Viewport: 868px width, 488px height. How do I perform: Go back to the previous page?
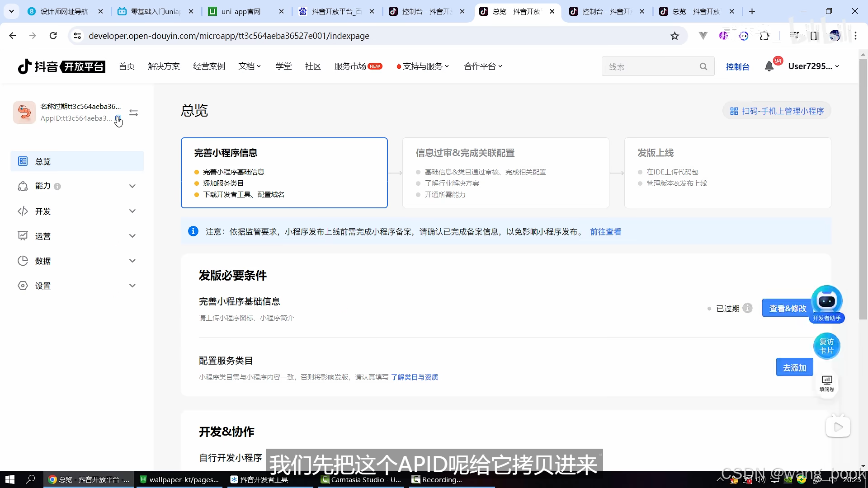point(13,36)
